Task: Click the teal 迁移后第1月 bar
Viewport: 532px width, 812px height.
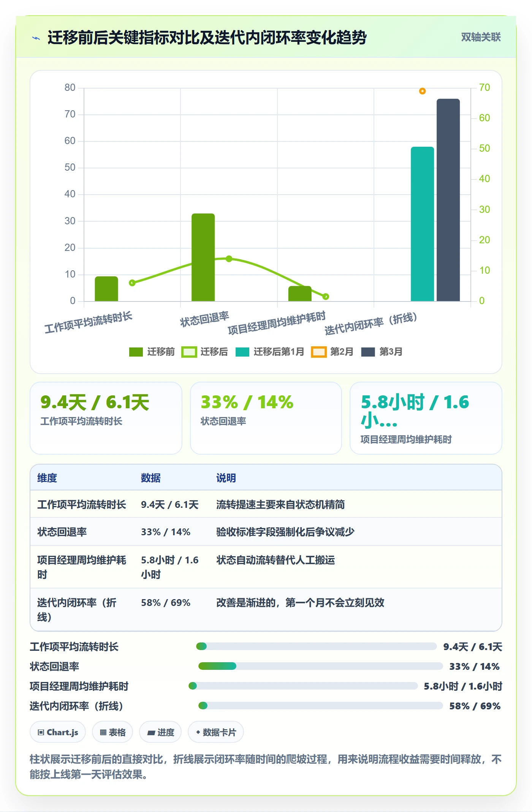Action: point(422,224)
